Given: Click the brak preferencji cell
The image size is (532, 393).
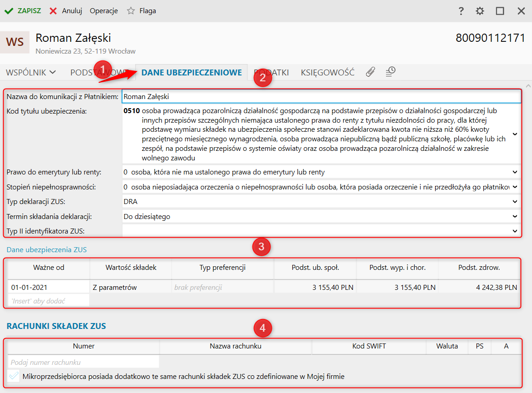Looking at the screenshot, I should point(222,287).
